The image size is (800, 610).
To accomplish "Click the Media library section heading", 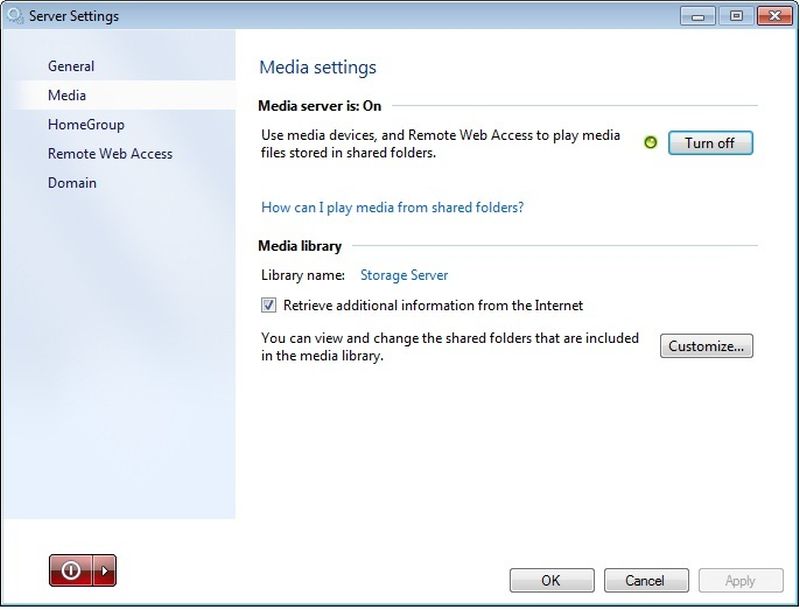I will click(x=300, y=246).
